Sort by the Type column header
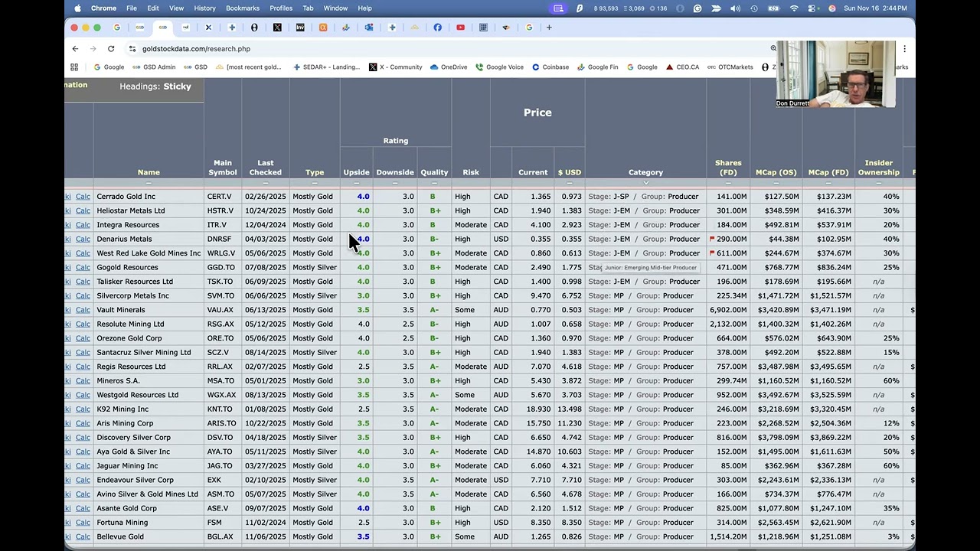This screenshot has width=980, height=551. point(315,172)
